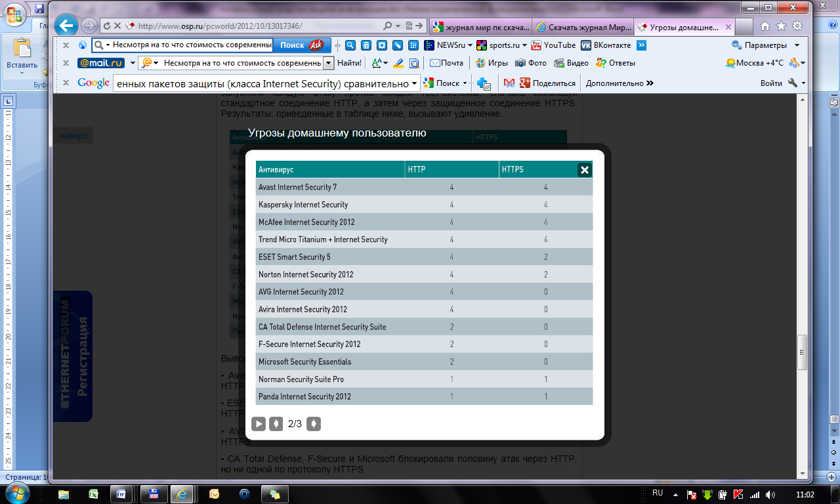Click the 'наверх' link on the page
This screenshot has height=504, width=840.
click(x=73, y=136)
